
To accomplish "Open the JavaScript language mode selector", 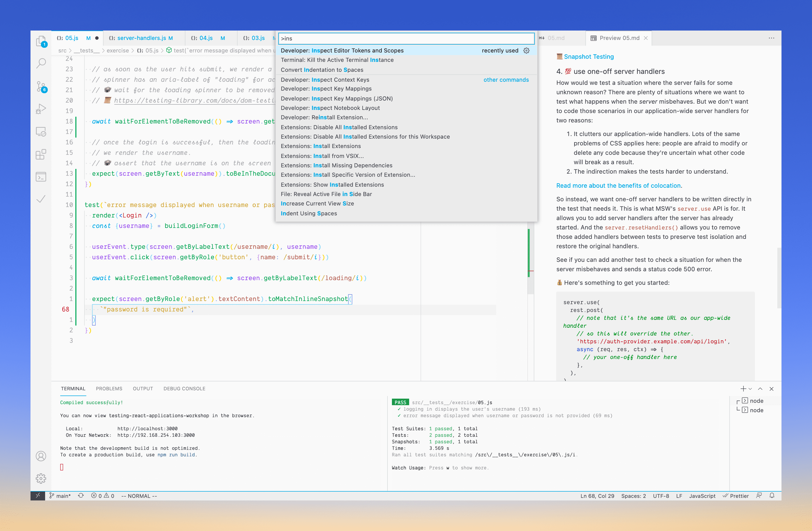I will coord(702,496).
